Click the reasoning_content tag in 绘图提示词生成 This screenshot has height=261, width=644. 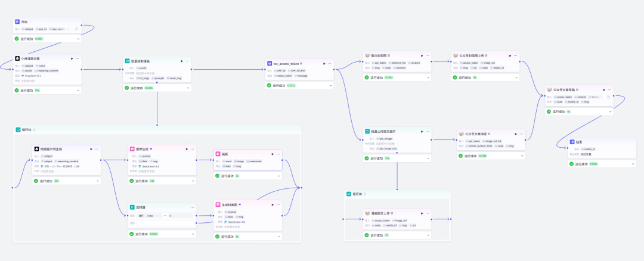coord(67,161)
